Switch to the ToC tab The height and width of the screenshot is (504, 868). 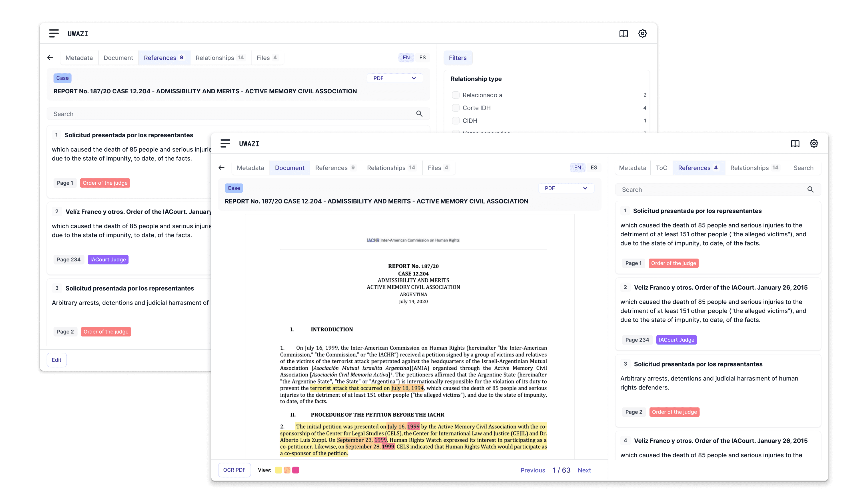(x=661, y=168)
